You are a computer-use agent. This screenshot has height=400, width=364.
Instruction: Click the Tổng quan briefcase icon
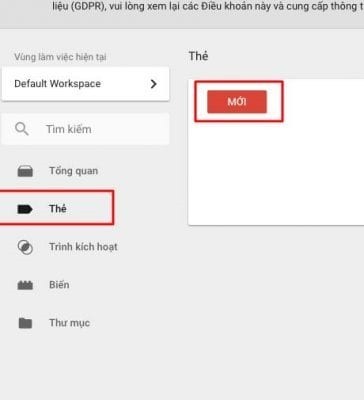pos(25,171)
